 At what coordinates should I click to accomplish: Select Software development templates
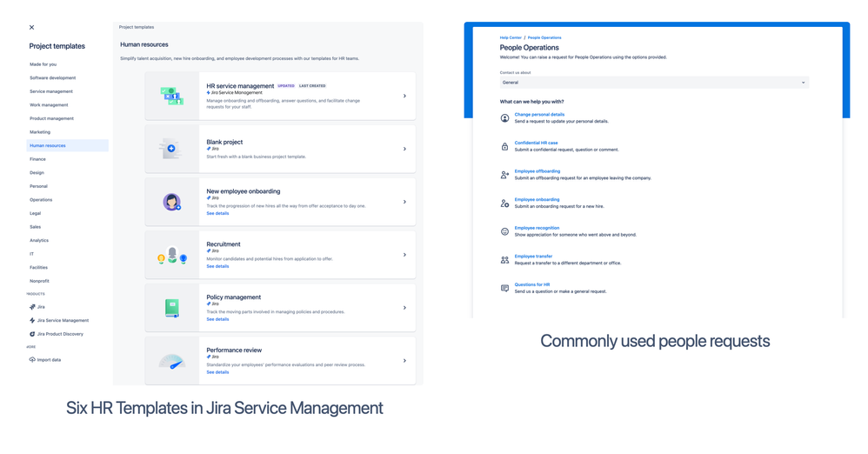click(52, 78)
